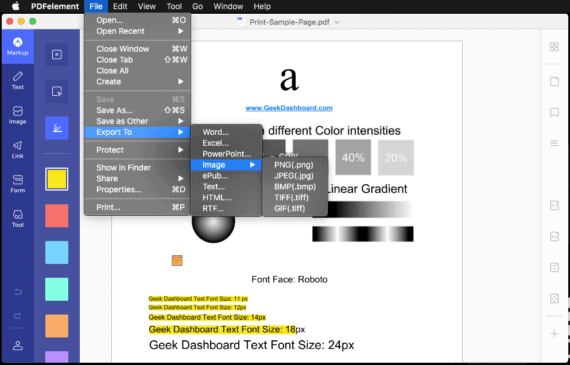Open the outline lines panel icon
The width and height of the screenshot is (570, 365).
click(x=554, y=143)
